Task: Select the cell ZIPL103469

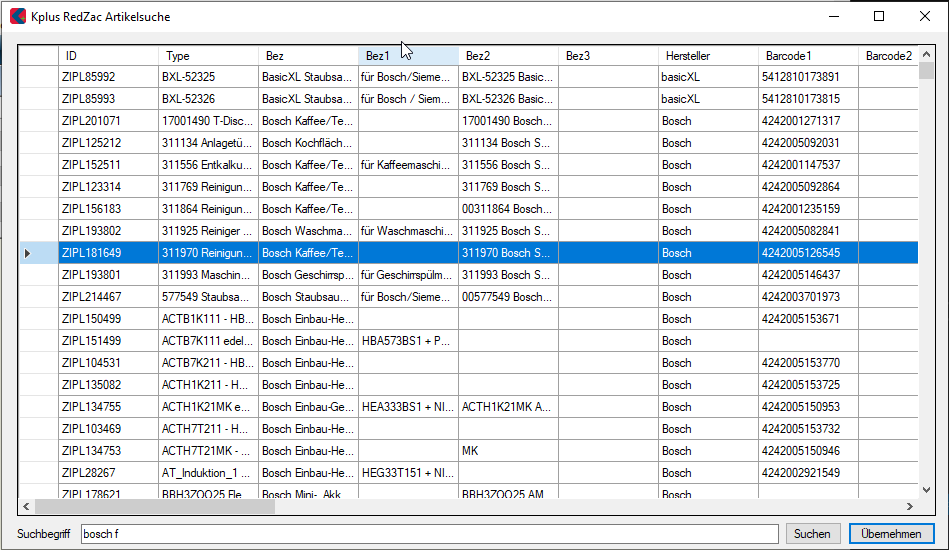Action: tap(108, 429)
